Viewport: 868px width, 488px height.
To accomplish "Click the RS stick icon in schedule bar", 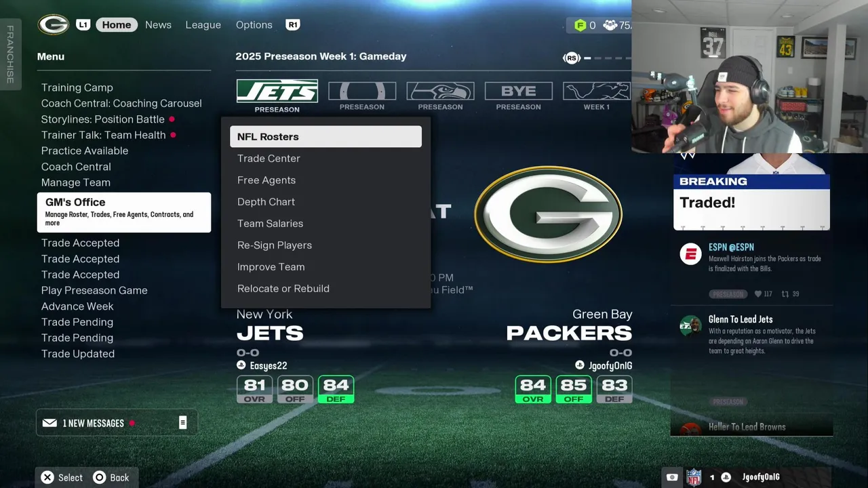I will tap(572, 58).
